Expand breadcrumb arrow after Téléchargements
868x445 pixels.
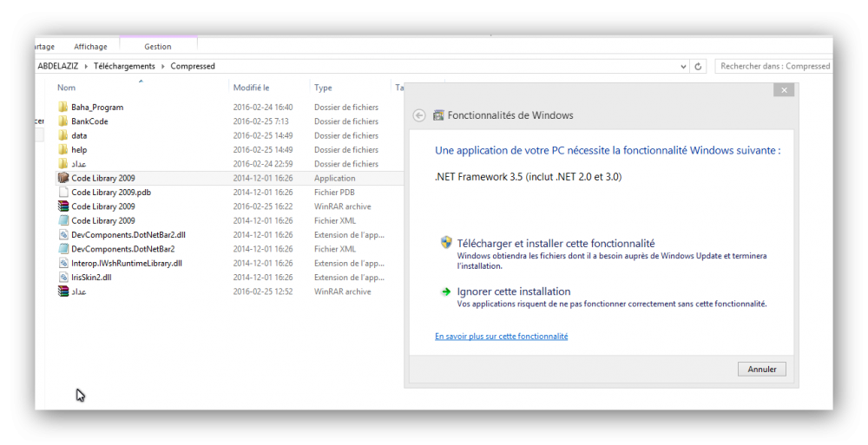163,67
